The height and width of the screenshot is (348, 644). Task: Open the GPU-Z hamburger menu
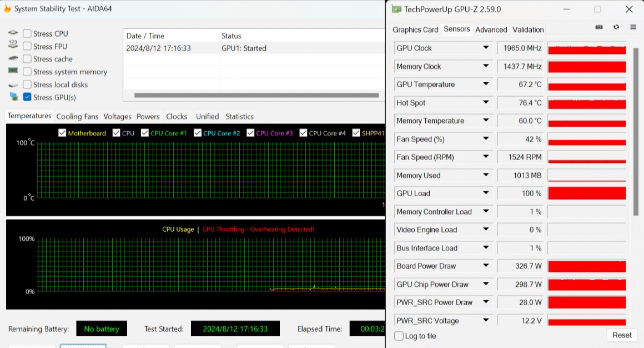[x=633, y=27]
